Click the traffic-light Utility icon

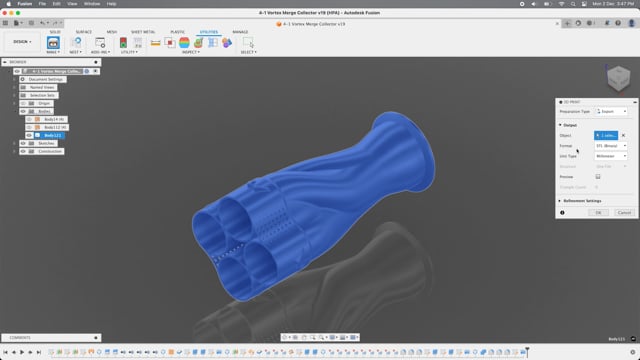coord(123,42)
